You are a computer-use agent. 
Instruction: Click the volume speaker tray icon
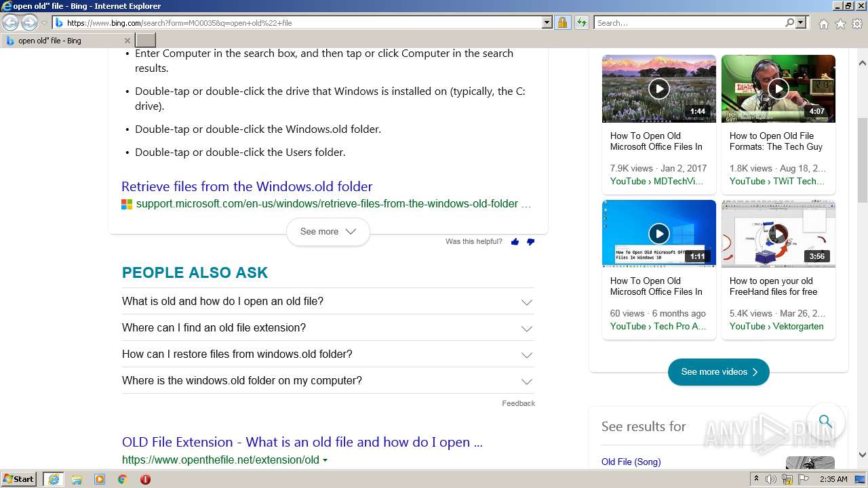point(771,479)
